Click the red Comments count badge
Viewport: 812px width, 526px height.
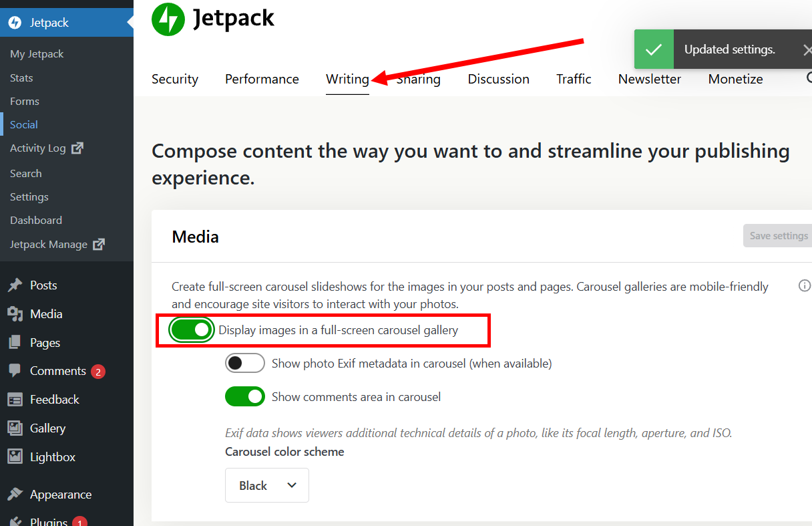[x=98, y=372]
